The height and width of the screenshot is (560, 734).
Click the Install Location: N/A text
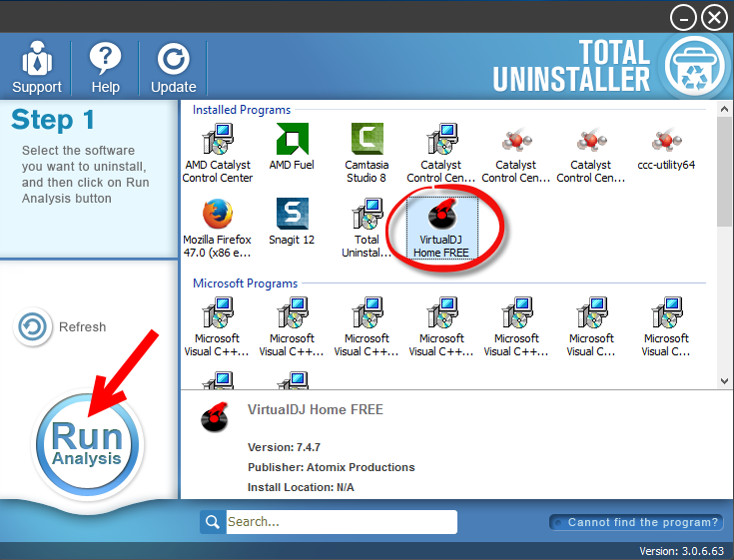click(301, 487)
